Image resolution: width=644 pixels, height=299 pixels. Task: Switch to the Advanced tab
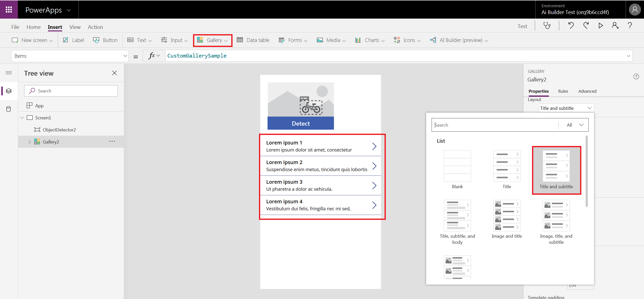pyautogui.click(x=587, y=91)
